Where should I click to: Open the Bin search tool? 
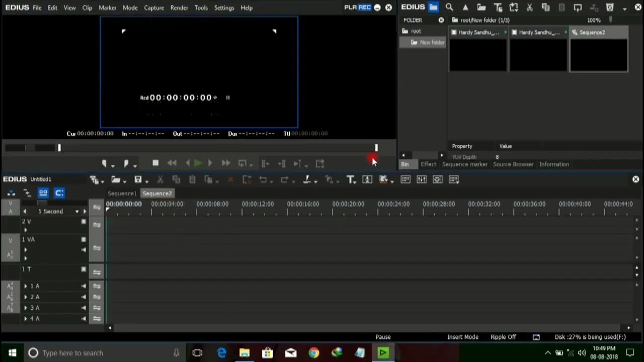click(x=449, y=8)
